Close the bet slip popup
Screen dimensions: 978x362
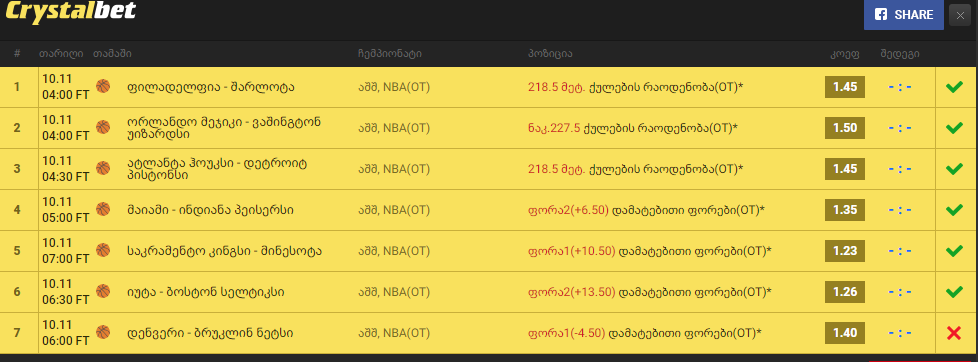point(960,15)
